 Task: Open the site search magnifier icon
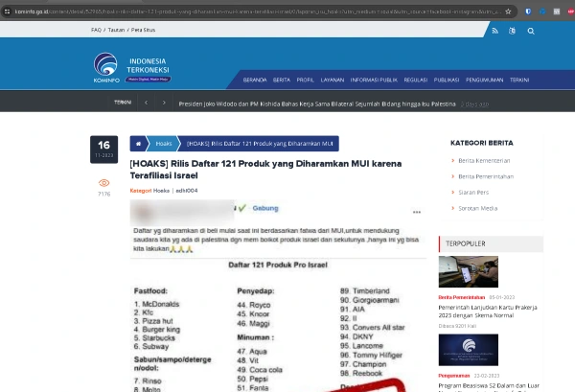click(x=531, y=32)
